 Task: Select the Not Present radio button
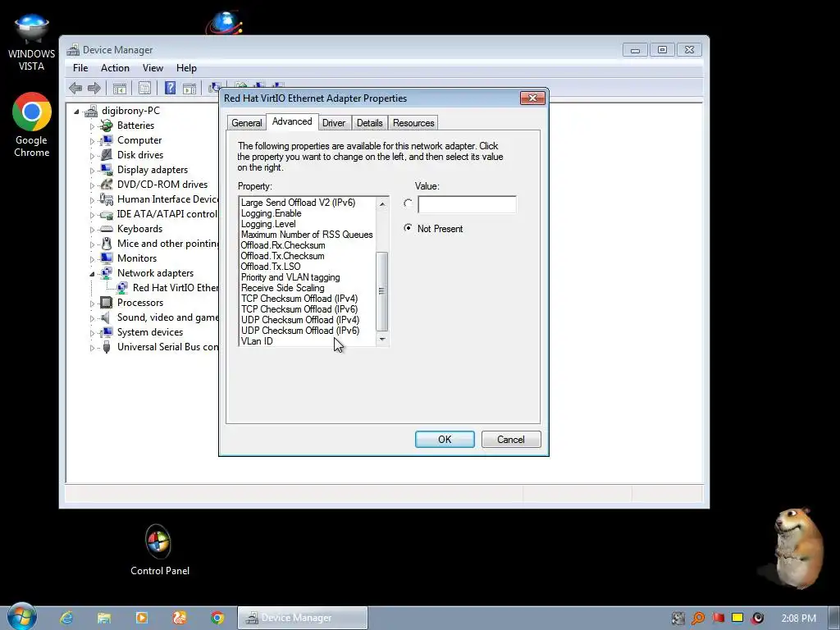pos(409,228)
